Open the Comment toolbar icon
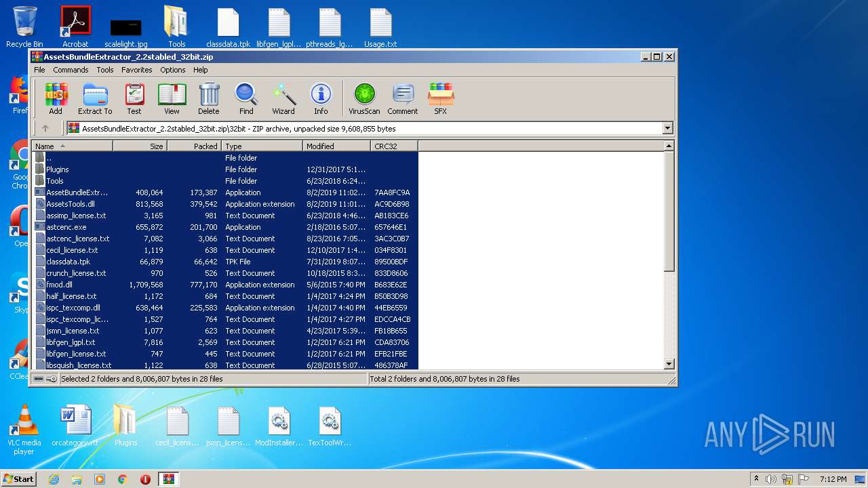 [x=403, y=99]
